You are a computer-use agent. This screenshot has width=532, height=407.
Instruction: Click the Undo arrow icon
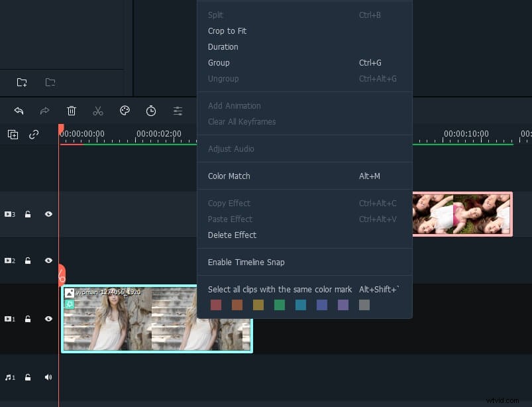coord(18,111)
